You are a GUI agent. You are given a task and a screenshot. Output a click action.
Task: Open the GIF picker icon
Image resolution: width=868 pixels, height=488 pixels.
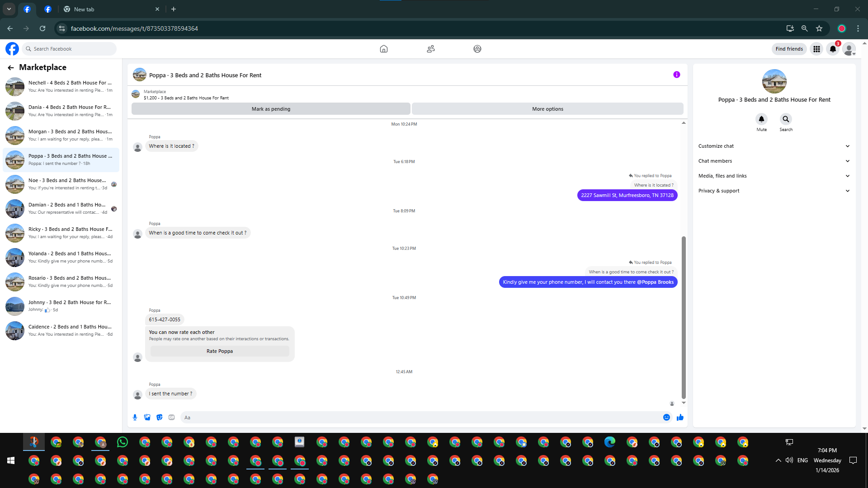(x=171, y=418)
